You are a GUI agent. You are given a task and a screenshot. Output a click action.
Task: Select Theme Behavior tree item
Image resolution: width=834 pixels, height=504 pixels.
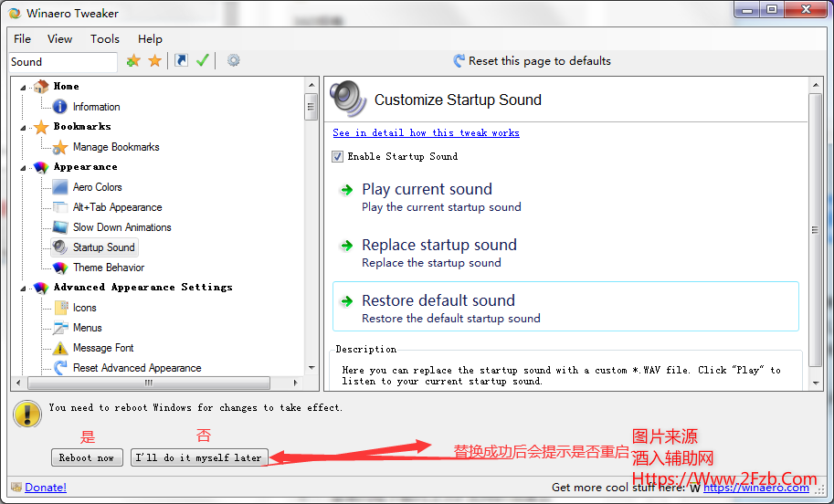click(109, 268)
